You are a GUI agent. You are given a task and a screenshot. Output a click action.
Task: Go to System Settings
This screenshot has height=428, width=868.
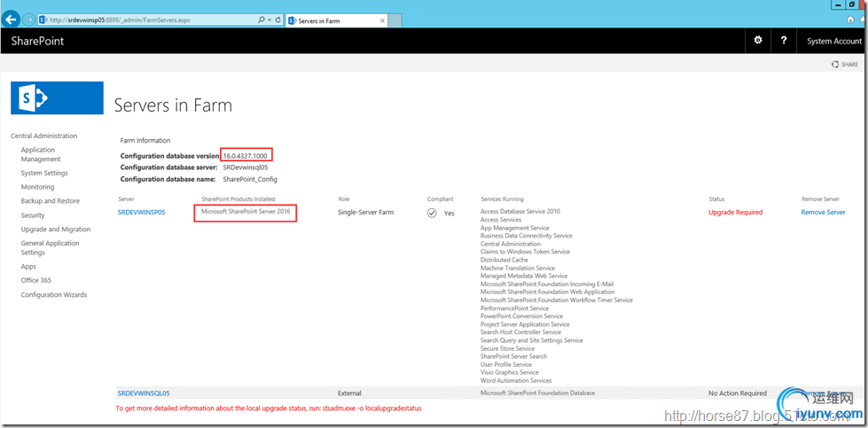(x=44, y=173)
